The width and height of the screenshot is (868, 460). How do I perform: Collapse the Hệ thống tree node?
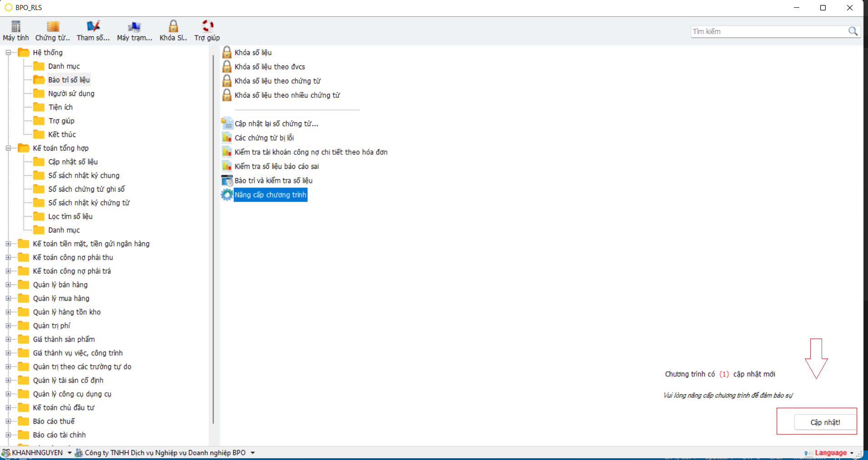pos(8,53)
